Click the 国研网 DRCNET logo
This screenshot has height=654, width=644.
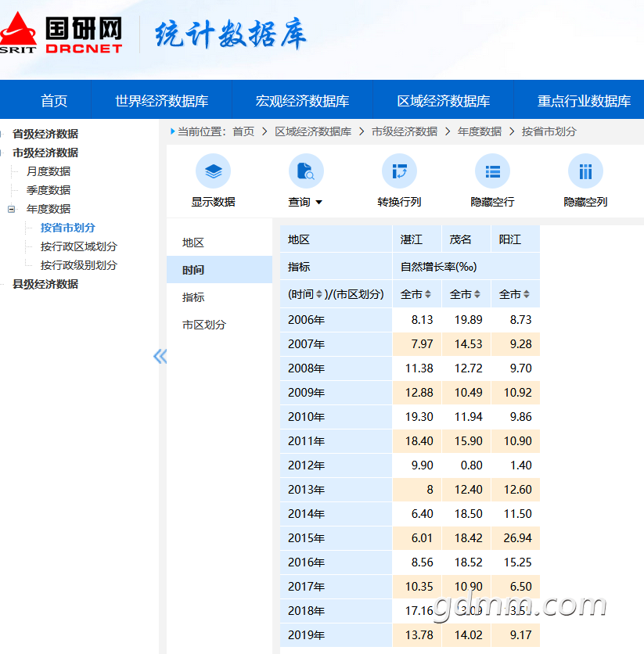coord(61,34)
